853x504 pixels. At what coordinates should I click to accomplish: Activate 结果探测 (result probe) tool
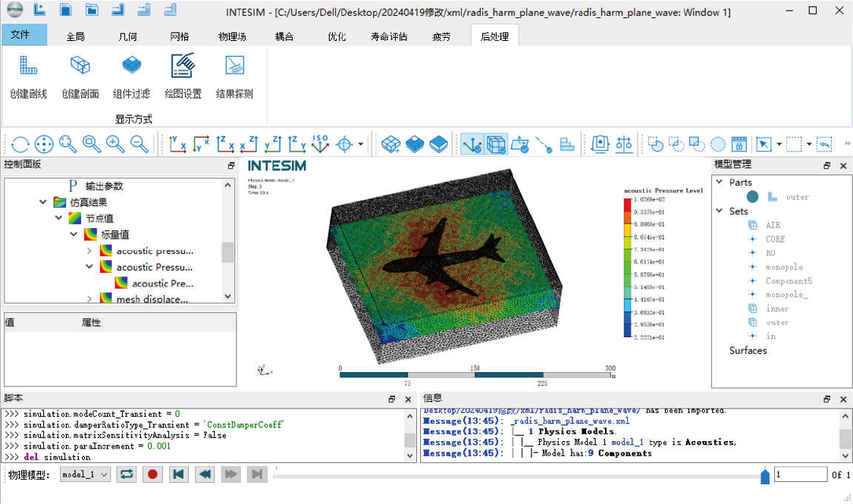[234, 65]
